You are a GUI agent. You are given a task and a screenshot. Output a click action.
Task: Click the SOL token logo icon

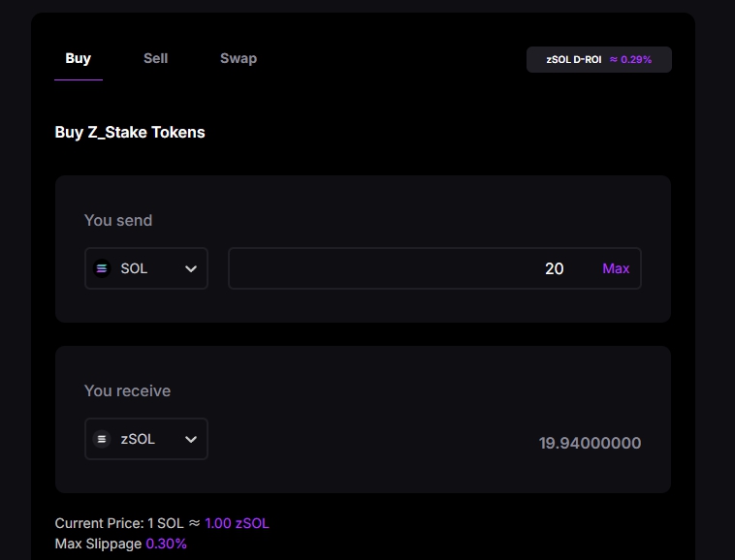tap(102, 268)
